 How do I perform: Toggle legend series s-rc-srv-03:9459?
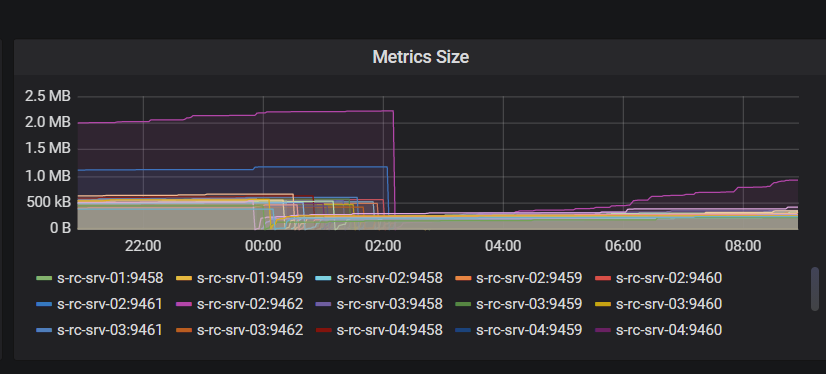coord(529,304)
